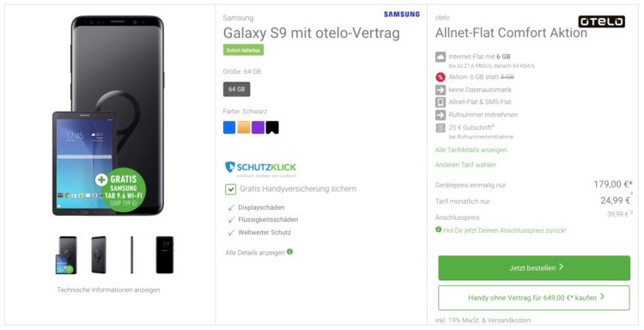Click the cloud Internet-Flat icon
Image resolution: width=644 pixels, height=330 pixels.
tap(440, 57)
